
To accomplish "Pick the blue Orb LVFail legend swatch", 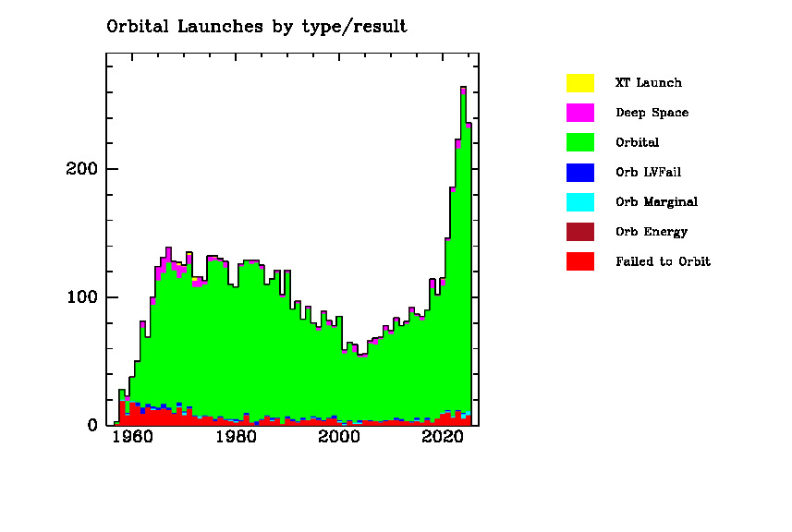I will click(x=579, y=172).
